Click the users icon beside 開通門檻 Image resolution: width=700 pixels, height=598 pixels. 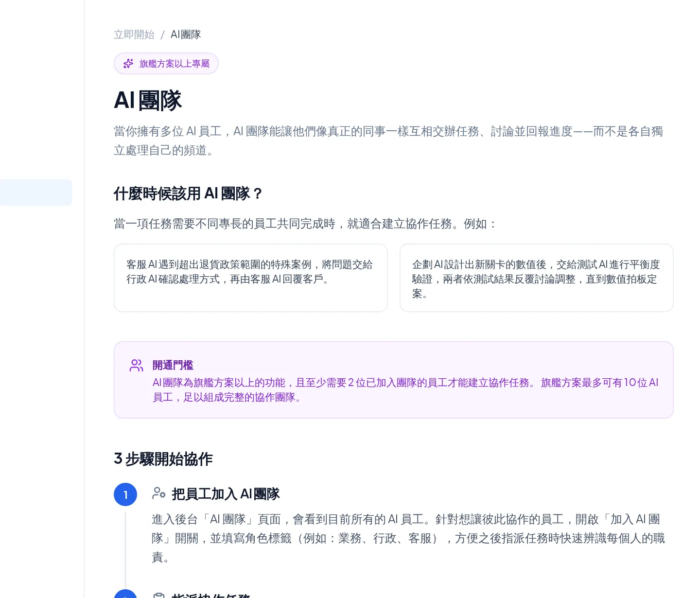click(137, 365)
